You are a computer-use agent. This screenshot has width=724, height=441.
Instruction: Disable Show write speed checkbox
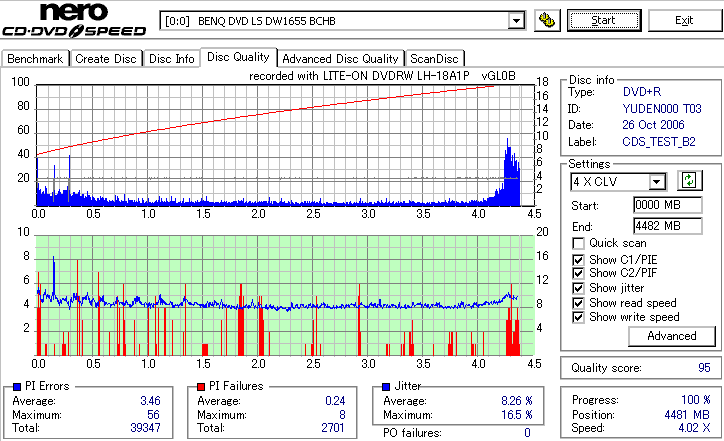(x=578, y=317)
